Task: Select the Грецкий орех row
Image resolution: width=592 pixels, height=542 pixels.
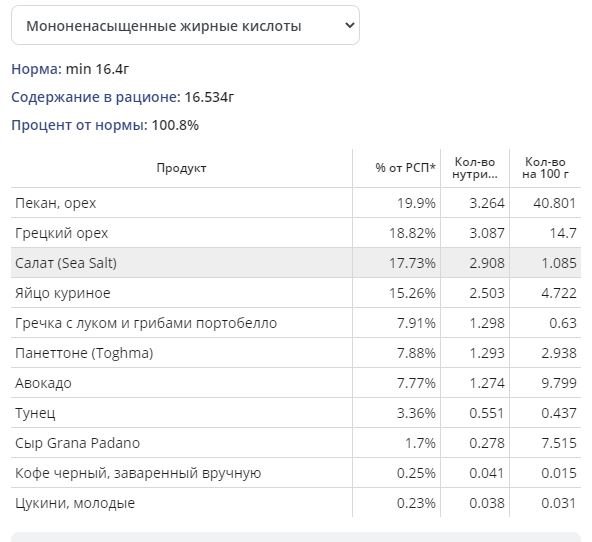Action: pyautogui.click(x=296, y=233)
